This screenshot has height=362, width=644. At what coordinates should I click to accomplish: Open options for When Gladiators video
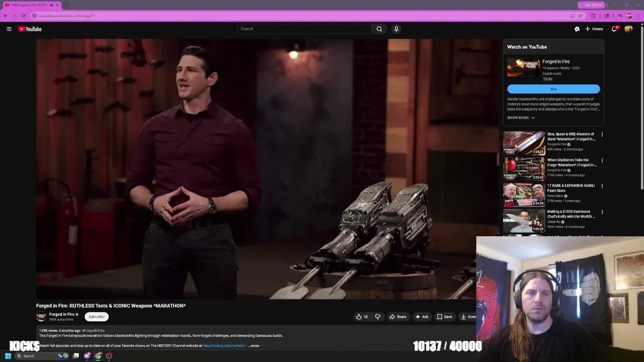(x=602, y=160)
